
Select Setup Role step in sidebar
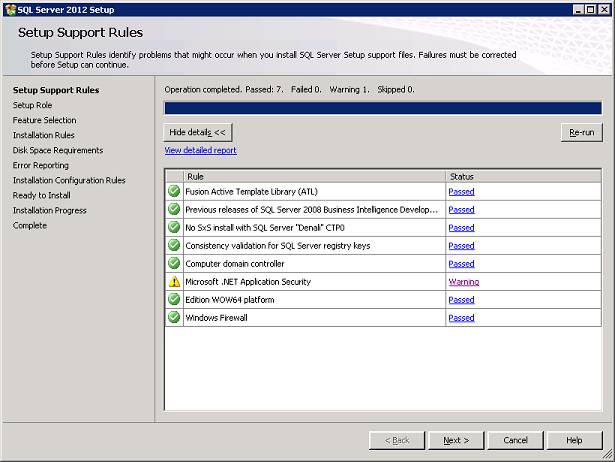pyautogui.click(x=32, y=105)
